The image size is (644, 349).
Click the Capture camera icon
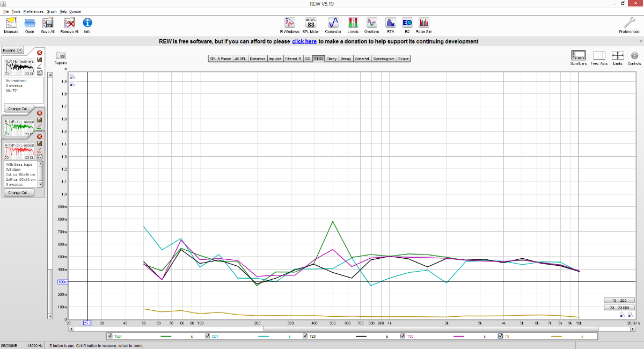tap(61, 58)
